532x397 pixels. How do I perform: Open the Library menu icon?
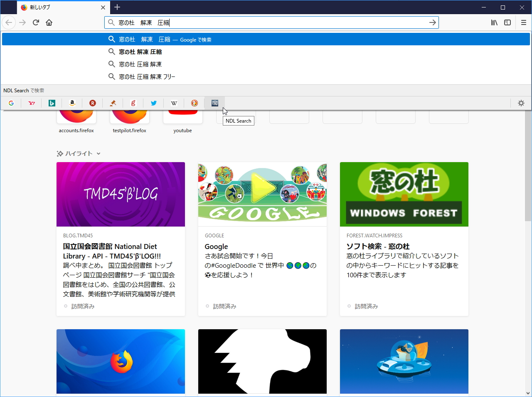tap(494, 22)
